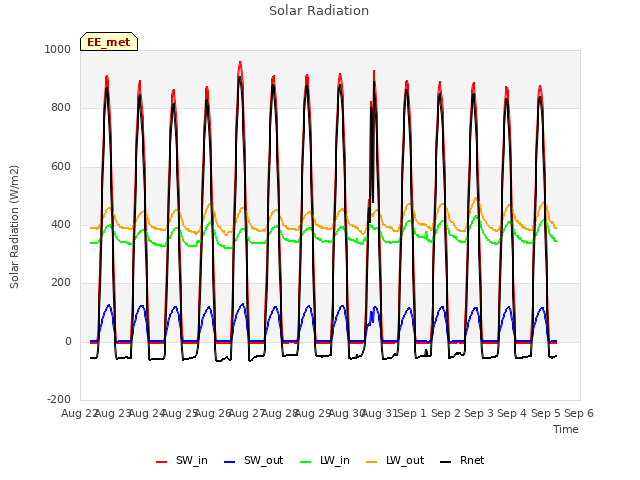The height and width of the screenshot is (480, 640).
Task: Click the 0 y-axis tick label
Action: (x=68, y=342)
